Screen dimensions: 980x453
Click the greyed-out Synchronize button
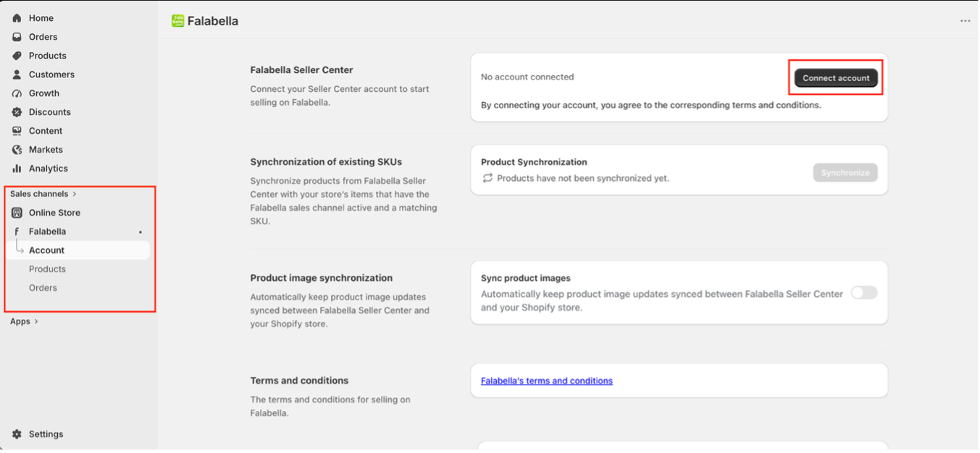[x=845, y=173]
